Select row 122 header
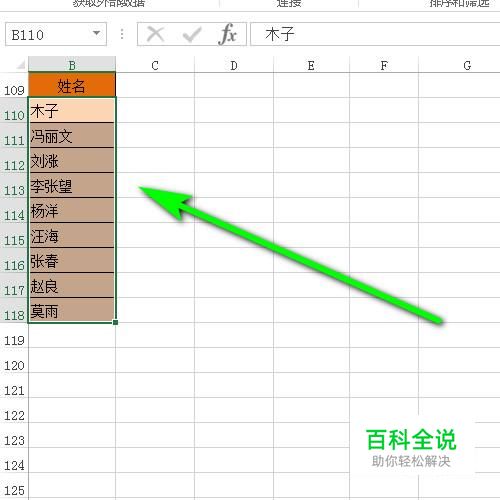 click(14, 410)
